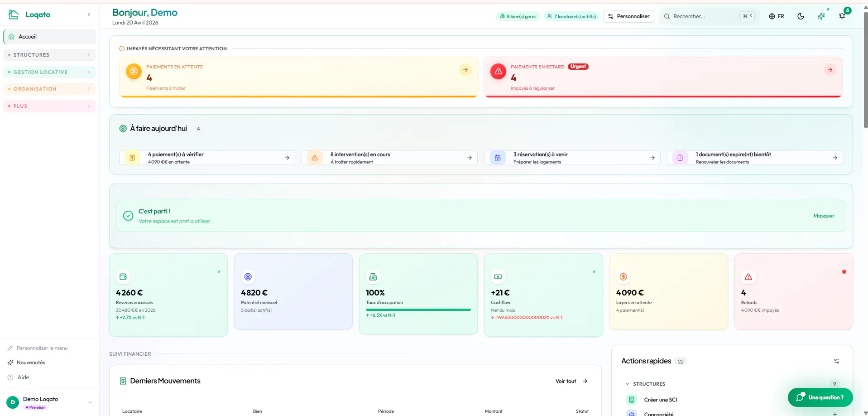The height and width of the screenshot is (416, 868).
Task: Open the 3 réservation(s) à venir task
Action: pyautogui.click(x=572, y=158)
